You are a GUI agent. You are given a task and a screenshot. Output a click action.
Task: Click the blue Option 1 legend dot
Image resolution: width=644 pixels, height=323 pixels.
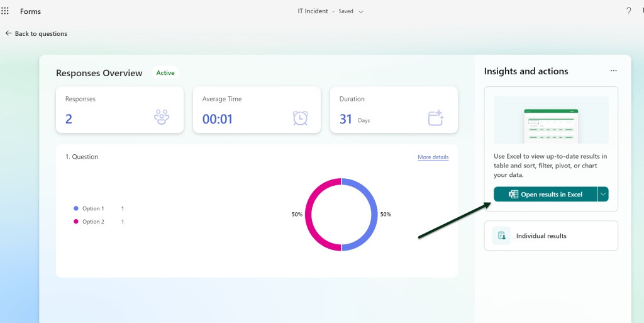[76, 208]
